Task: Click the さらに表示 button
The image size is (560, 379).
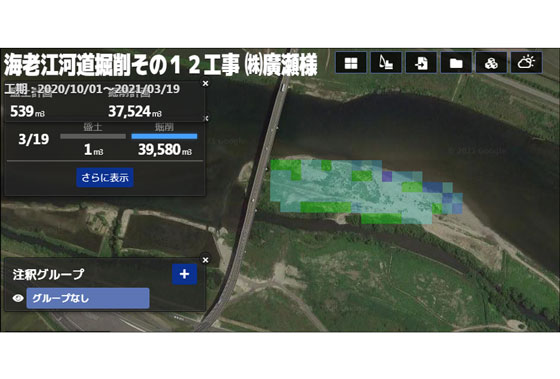Action: [105, 178]
